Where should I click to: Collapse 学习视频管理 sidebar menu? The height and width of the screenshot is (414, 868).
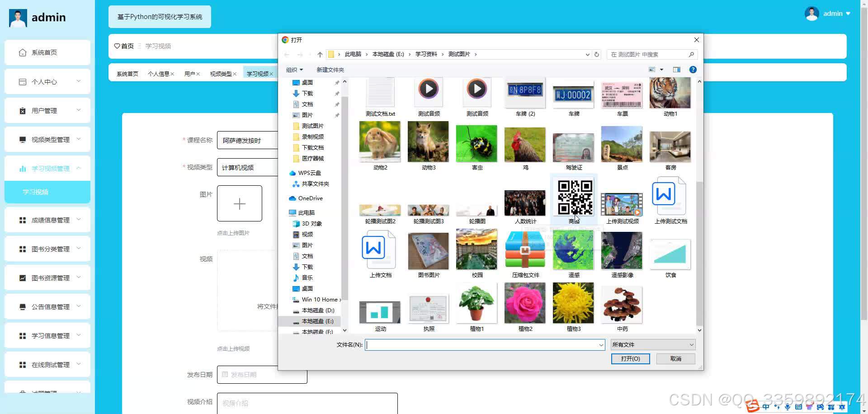[x=47, y=168]
